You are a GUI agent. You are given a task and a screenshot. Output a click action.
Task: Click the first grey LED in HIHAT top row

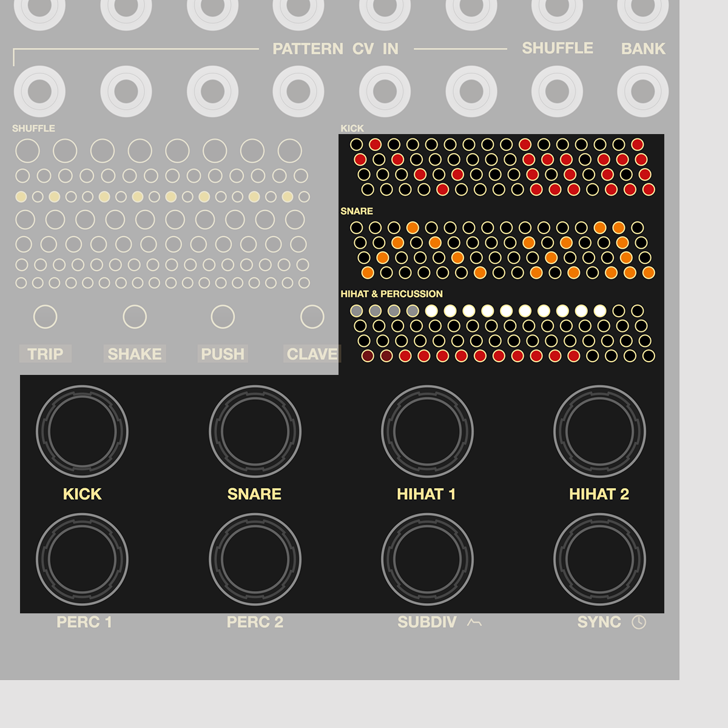[x=357, y=311]
